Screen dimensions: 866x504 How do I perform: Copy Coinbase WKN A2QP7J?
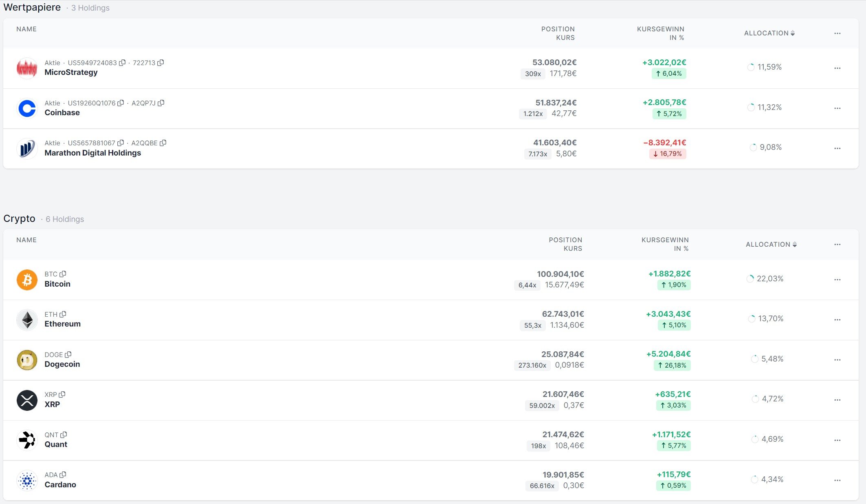(x=161, y=103)
